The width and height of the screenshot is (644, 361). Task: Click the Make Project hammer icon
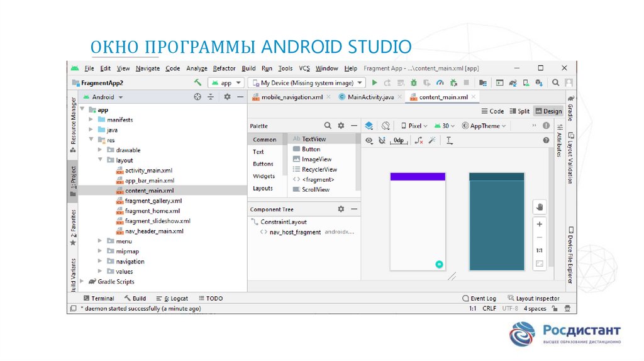pos(197,82)
